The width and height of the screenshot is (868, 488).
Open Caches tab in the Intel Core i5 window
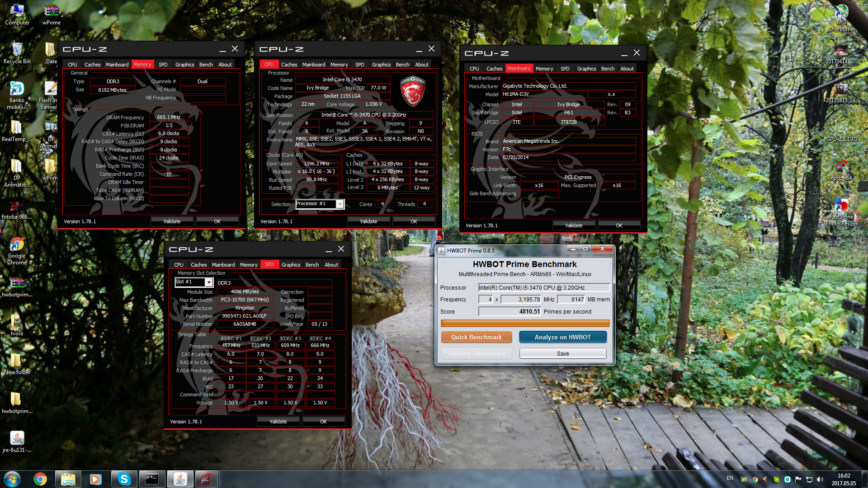(289, 65)
